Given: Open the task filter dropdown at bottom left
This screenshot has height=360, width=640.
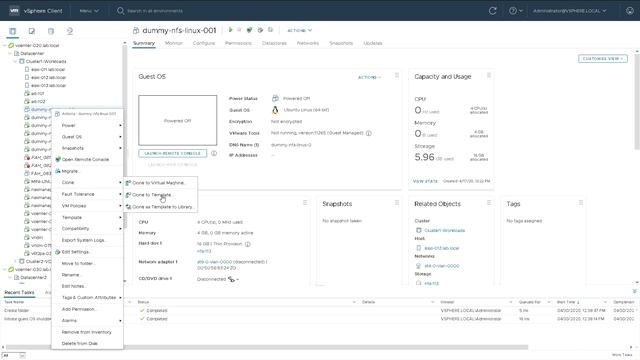Looking at the screenshot, I should (13, 356).
